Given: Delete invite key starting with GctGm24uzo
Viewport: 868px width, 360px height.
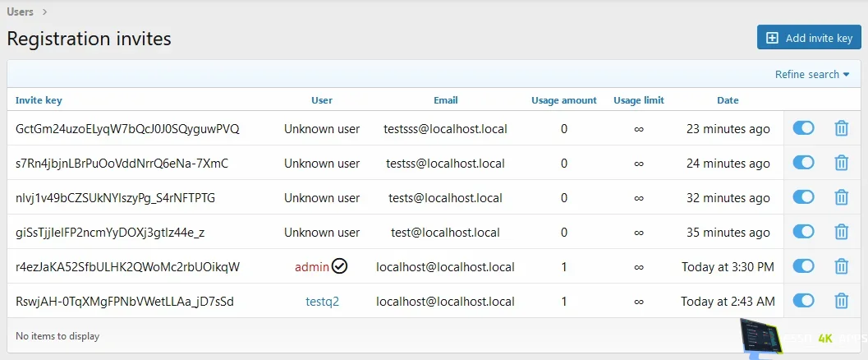Looking at the screenshot, I should pos(841,129).
